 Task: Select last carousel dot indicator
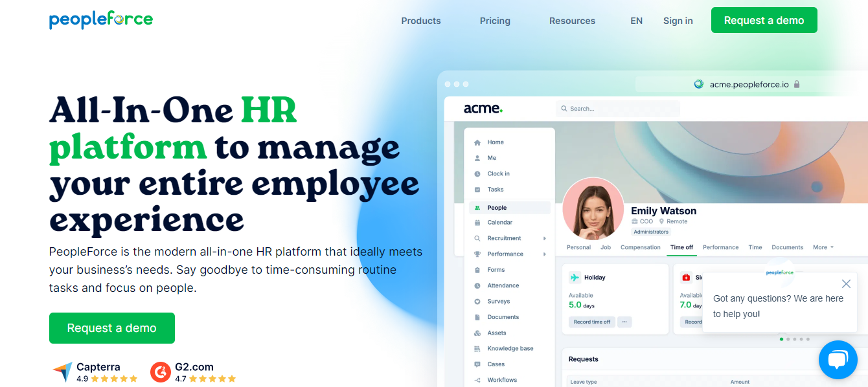point(808,339)
